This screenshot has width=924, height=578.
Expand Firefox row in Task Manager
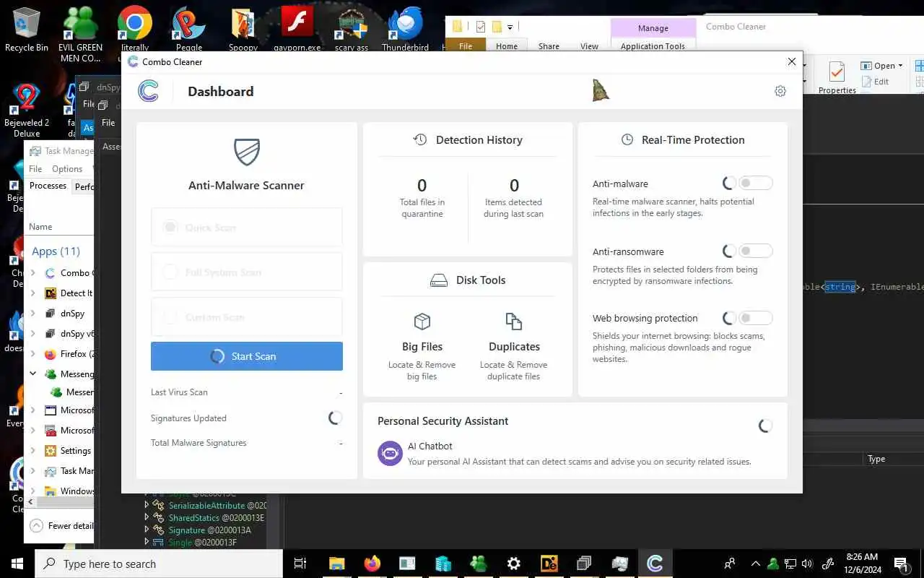pyautogui.click(x=33, y=354)
